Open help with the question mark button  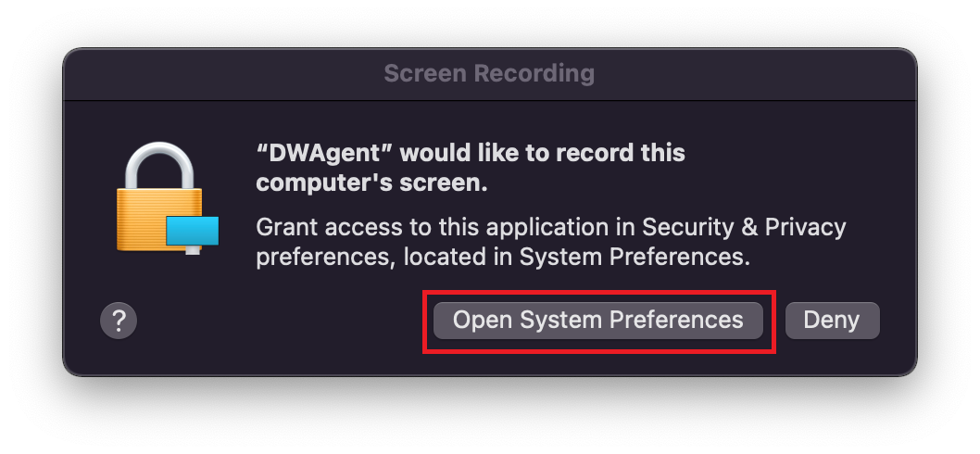coord(119,322)
